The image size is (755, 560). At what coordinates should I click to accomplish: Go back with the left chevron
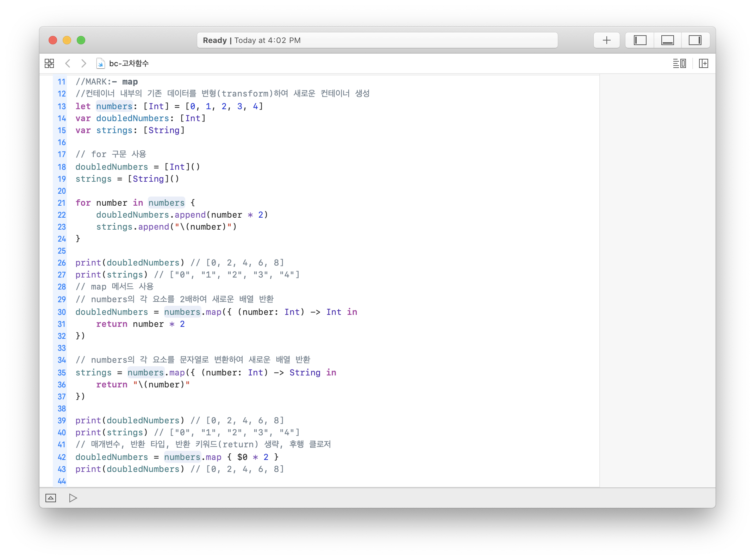tap(68, 63)
